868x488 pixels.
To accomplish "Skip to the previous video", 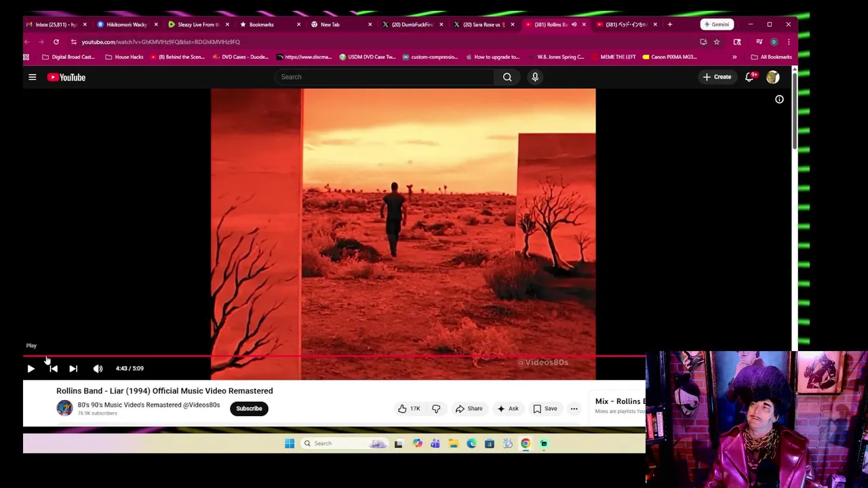I will 54,369.
